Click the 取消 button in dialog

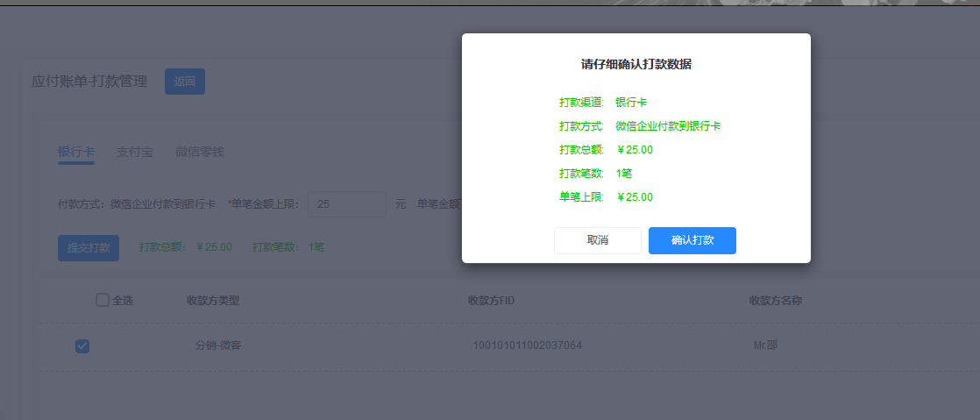point(597,240)
